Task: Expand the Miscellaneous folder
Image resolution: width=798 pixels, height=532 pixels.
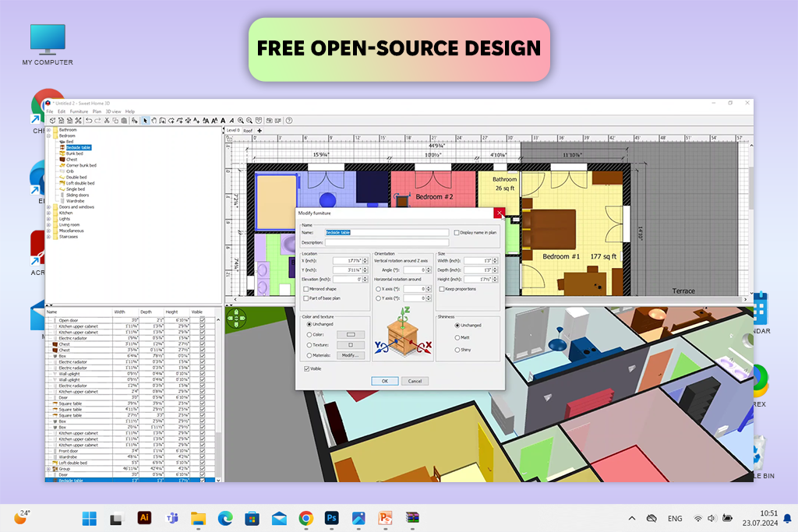Action: pyautogui.click(x=49, y=231)
